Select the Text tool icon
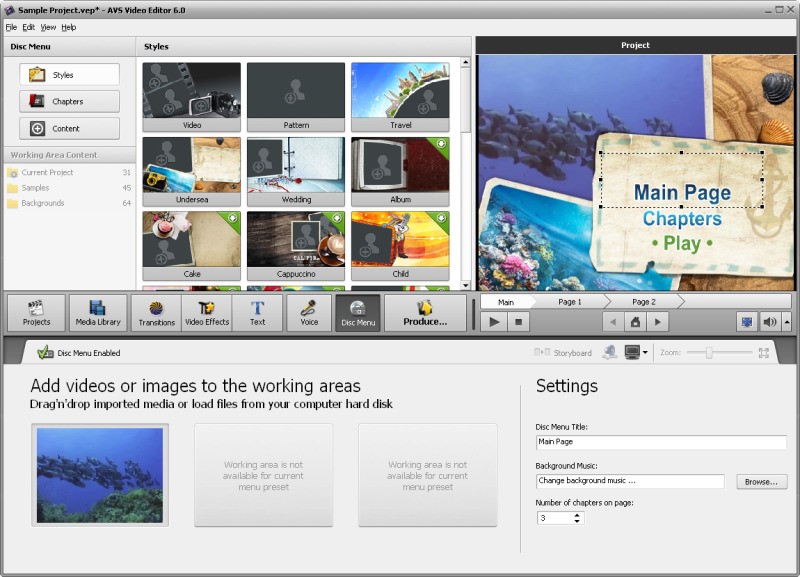Screen dimensions: 800x577 point(258,312)
